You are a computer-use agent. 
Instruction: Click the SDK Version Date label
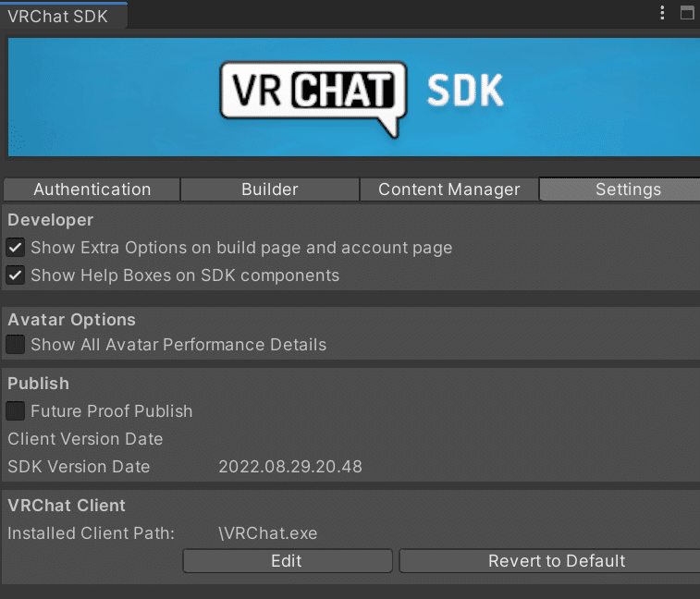pos(79,467)
